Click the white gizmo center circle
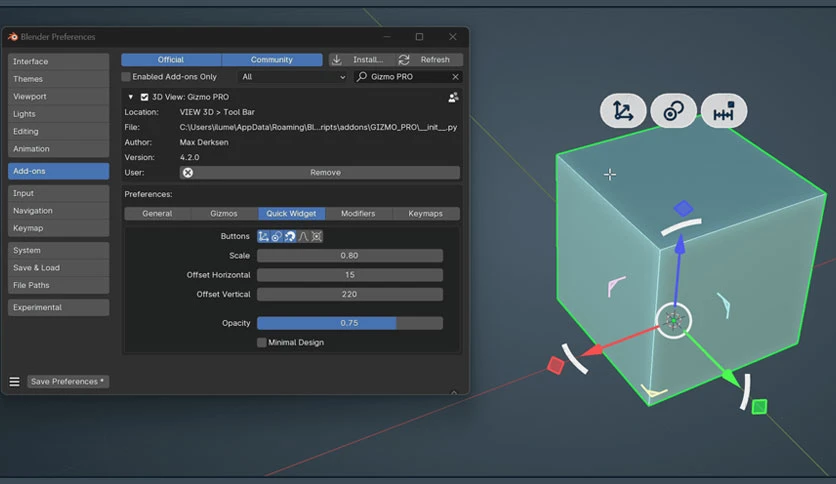 673,320
